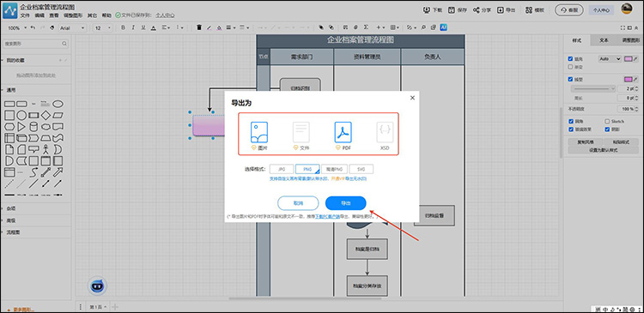Viewport: 644px width, 313px height.
Task: Click 取消 to cancel the export dialog
Action: 298,203
